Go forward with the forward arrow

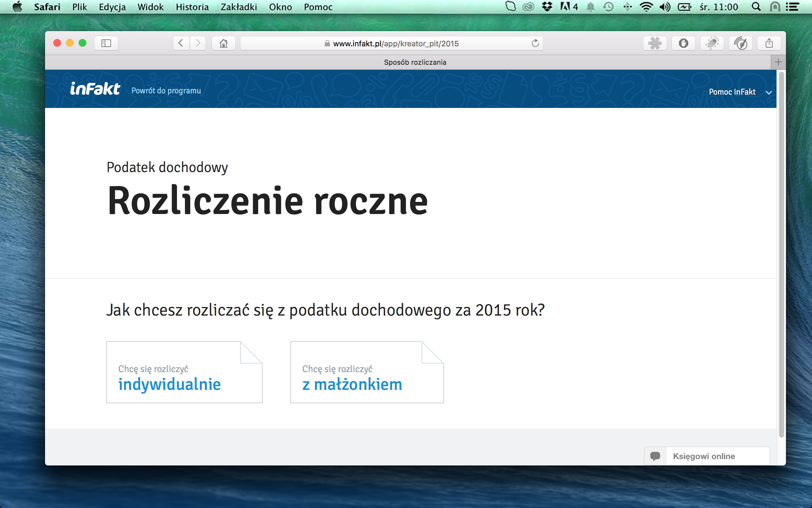point(198,43)
